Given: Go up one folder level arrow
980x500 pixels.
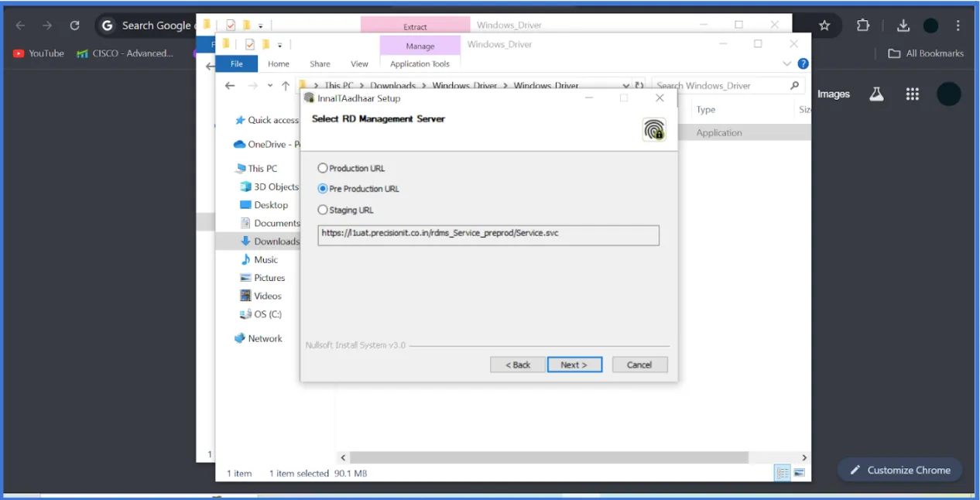Looking at the screenshot, I should [x=286, y=85].
